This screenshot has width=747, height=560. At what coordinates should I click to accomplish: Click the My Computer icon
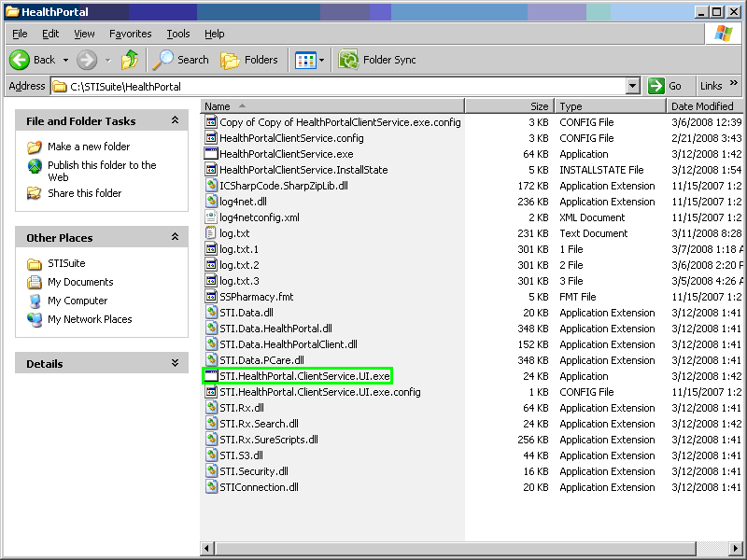(x=35, y=301)
